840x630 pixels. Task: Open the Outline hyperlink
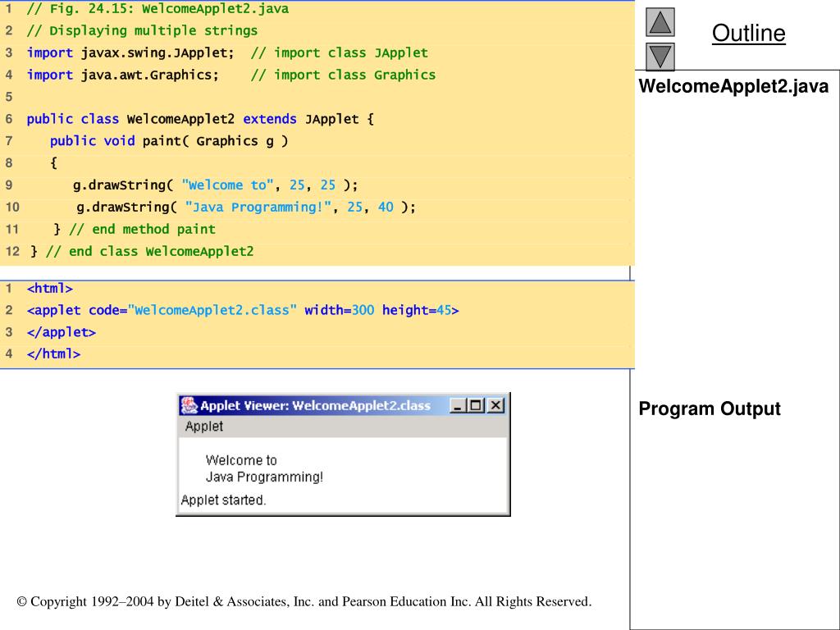coord(747,34)
